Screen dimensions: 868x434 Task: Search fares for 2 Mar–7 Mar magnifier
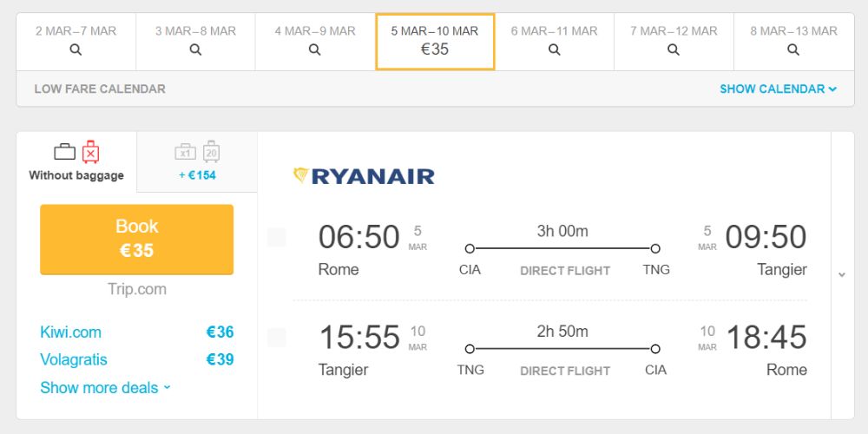pos(76,49)
